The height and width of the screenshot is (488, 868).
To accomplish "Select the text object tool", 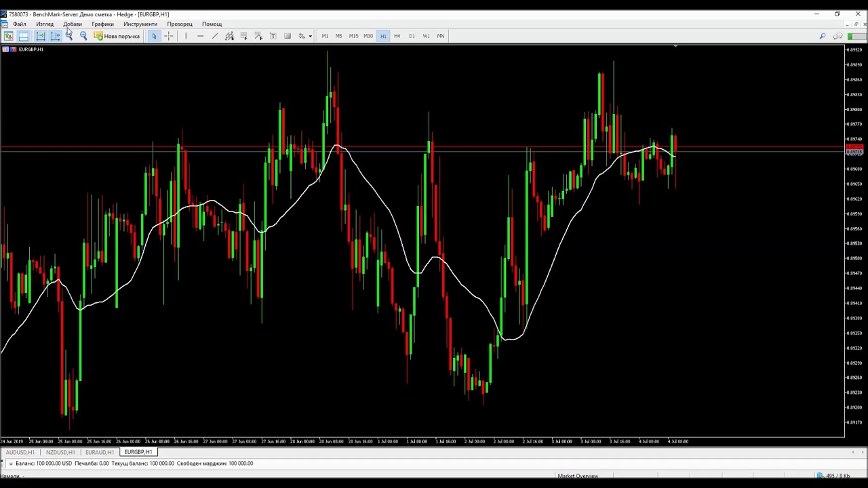I will (x=273, y=36).
